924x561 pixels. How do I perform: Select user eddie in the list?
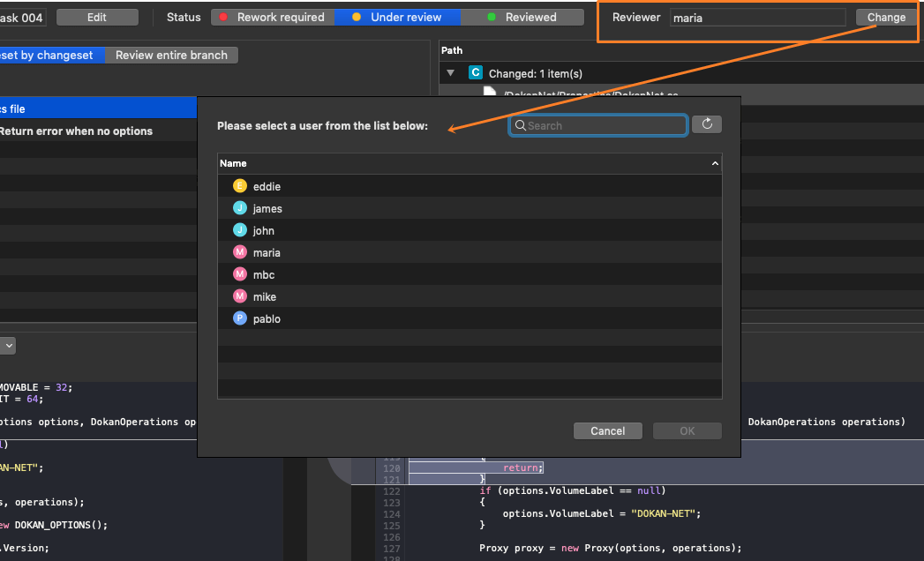coord(470,186)
